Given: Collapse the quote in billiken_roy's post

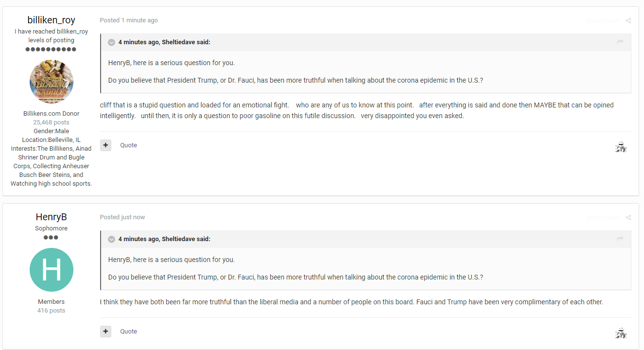Looking at the screenshot, I should pyautogui.click(x=111, y=42).
